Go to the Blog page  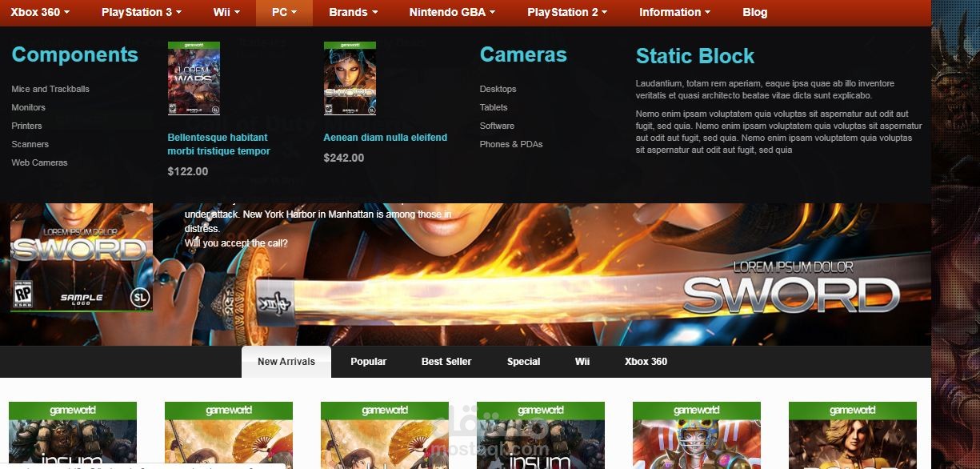(x=754, y=12)
